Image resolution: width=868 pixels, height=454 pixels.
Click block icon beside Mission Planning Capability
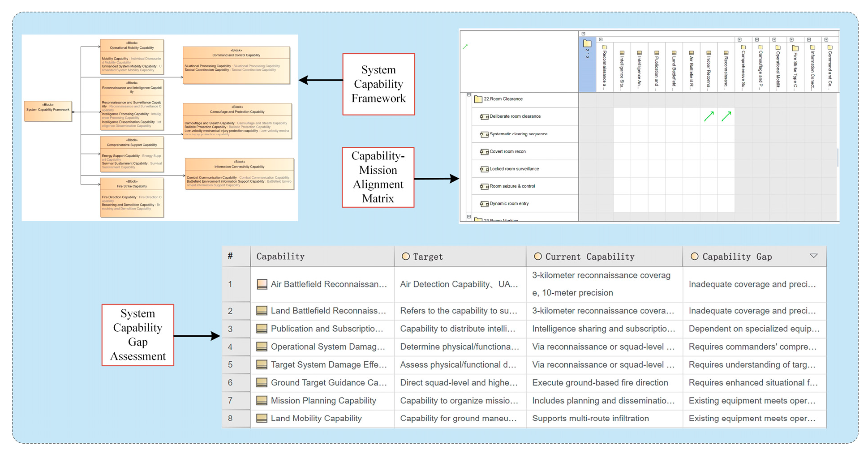(262, 401)
